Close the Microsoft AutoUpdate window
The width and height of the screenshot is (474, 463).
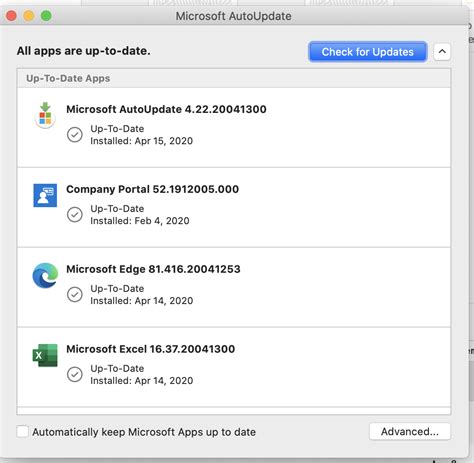point(11,16)
